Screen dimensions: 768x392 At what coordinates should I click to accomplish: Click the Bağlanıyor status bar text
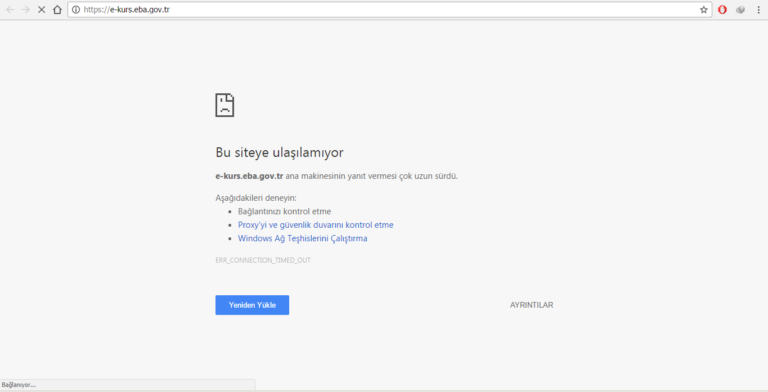point(19,385)
